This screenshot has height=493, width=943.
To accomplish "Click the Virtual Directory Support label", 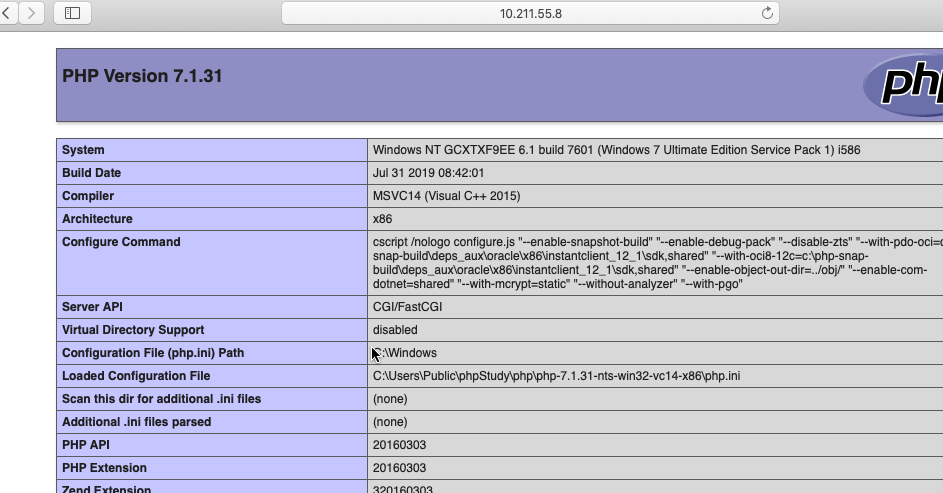I will (x=133, y=330).
